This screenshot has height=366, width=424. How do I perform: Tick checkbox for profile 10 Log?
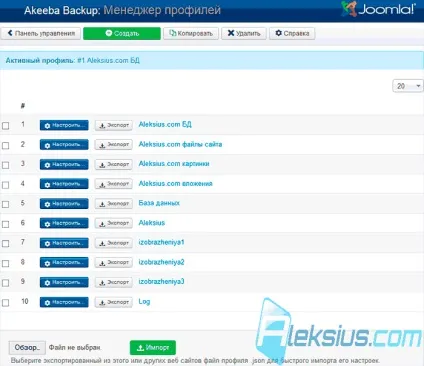click(x=6, y=303)
